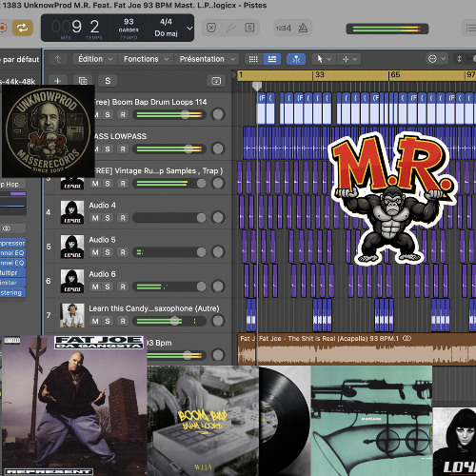Click the Duplicate Track icon
Screen dimensions: 476x476
click(x=83, y=81)
